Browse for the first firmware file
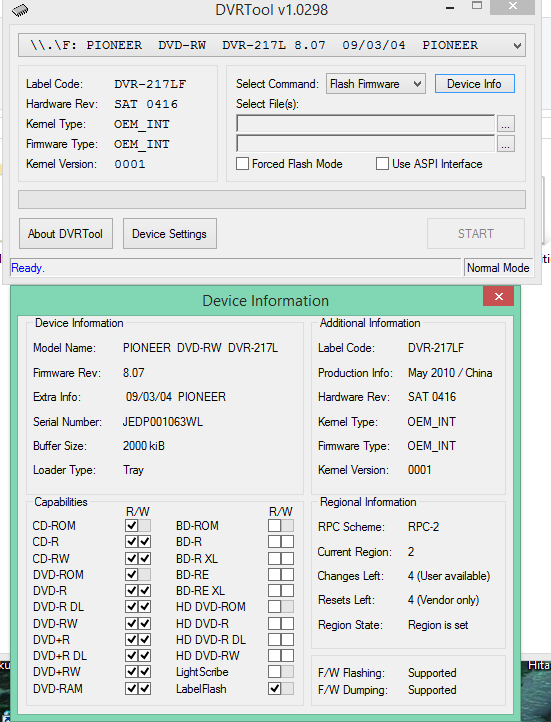 [x=505, y=124]
